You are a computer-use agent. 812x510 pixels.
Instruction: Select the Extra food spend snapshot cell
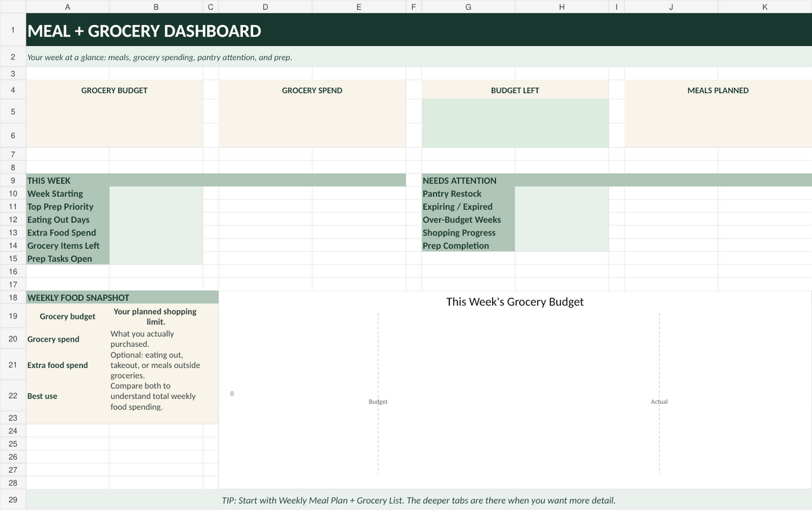tap(68, 365)
